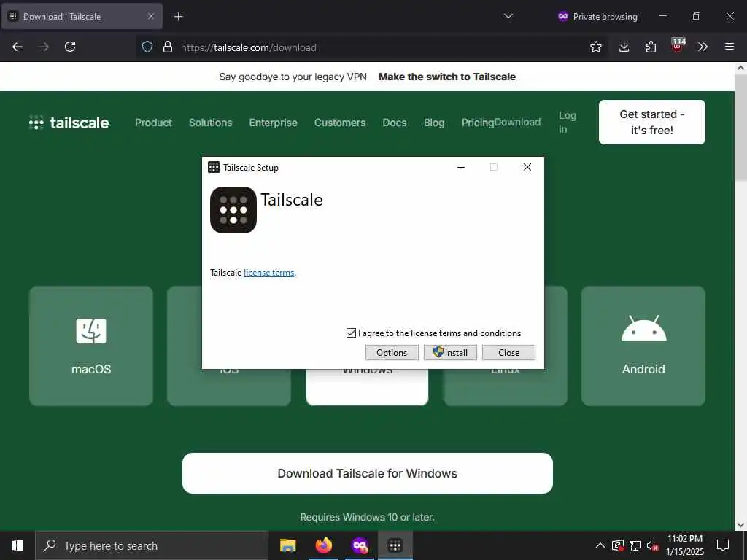Open a new browser tab
Image resolution: width=747 pixels, height=560 pixels.
178,17
